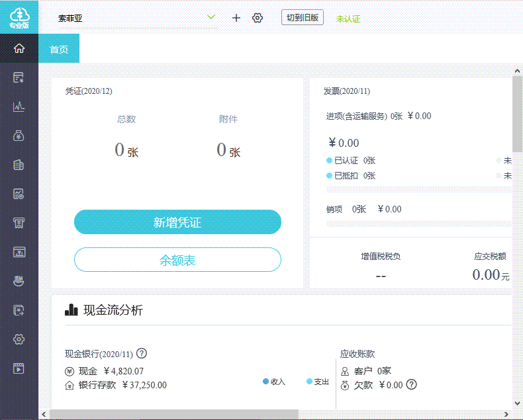
Task: Click the horizontal scrollbar thumb
Action: pos(173,414)
